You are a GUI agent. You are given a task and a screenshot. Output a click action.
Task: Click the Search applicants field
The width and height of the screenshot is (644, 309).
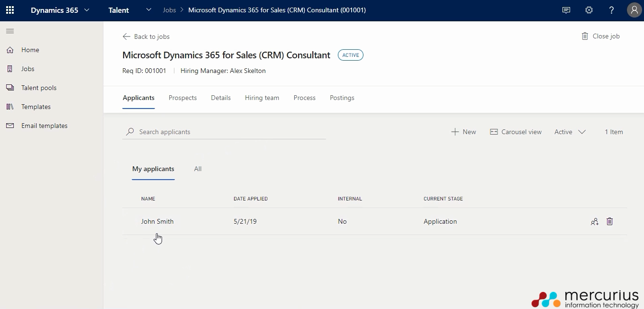224,132
